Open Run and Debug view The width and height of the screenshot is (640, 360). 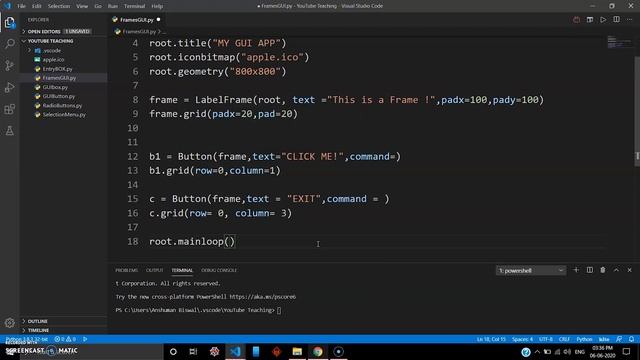[9, 87]
